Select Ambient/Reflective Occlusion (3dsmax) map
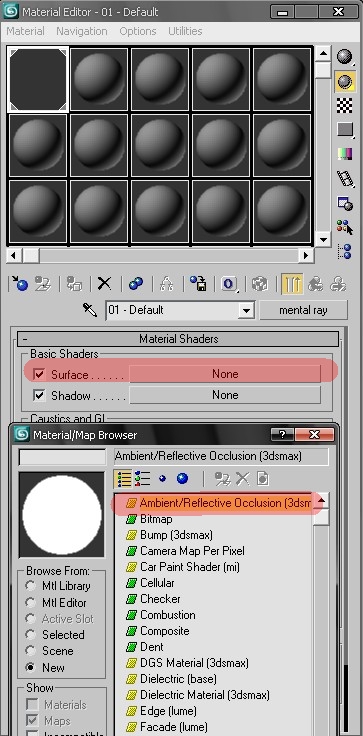This screenshot has height=736, width=363. tap(219, 503)
